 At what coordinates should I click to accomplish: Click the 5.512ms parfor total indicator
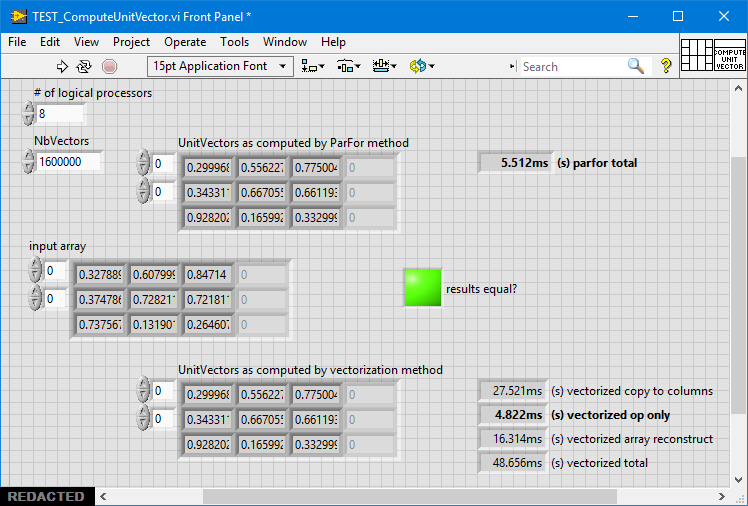[x=515, y=163]
